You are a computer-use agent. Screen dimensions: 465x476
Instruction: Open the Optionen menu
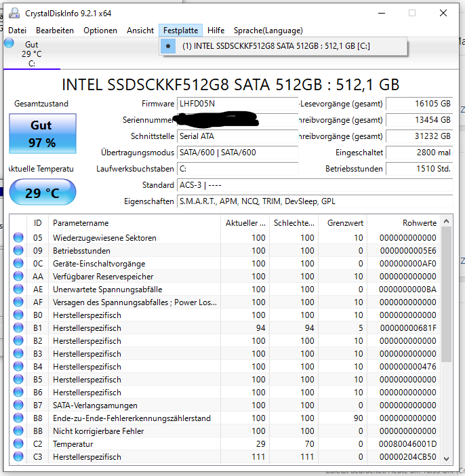pos(100,31)
